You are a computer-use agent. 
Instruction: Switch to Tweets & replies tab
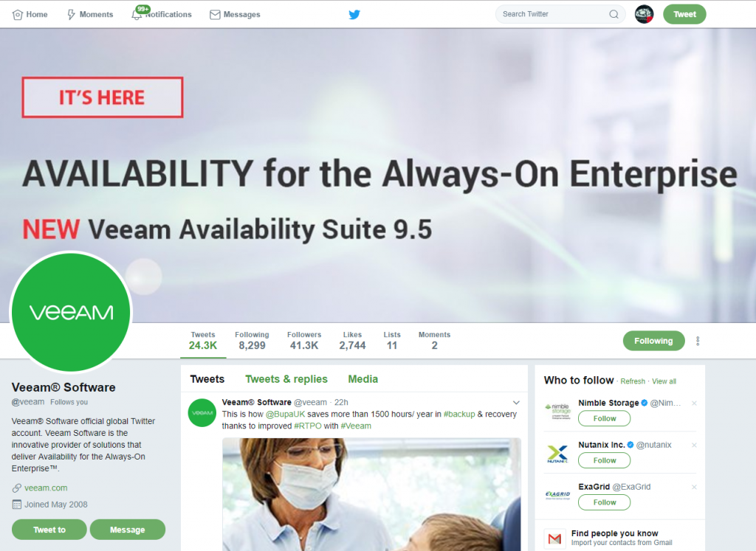tap(286, 379)
